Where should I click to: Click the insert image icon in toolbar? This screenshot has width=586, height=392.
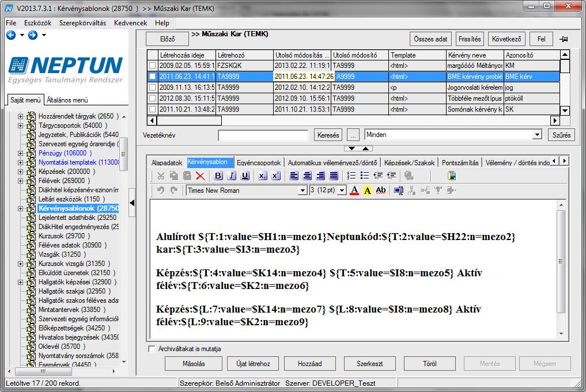point(452,176)
